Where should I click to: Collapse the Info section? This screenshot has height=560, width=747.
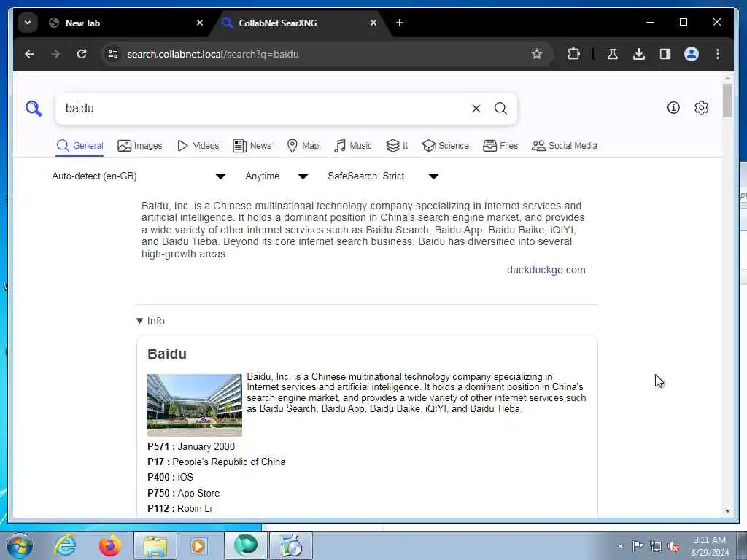pyautogui.click(x=150, y=321)
